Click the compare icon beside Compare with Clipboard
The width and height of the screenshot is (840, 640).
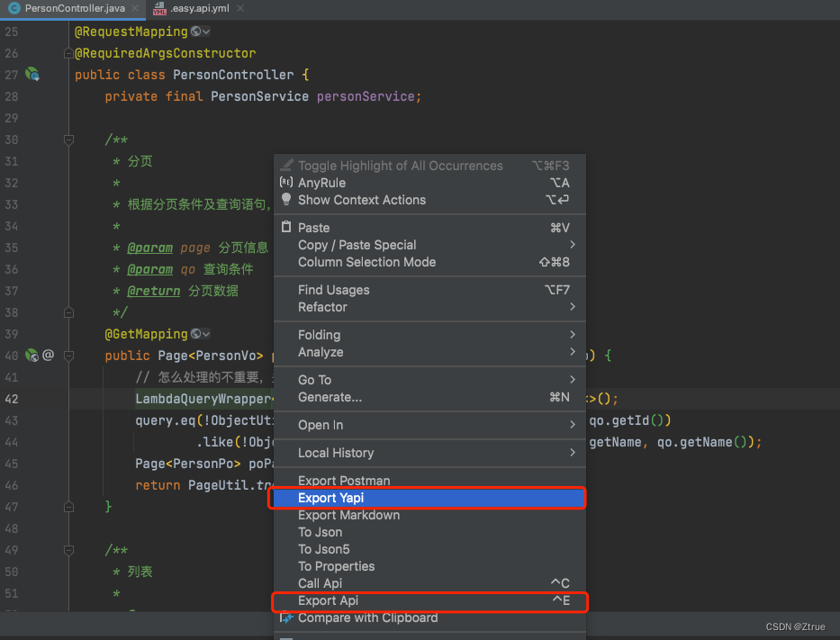tap(286, 618)
